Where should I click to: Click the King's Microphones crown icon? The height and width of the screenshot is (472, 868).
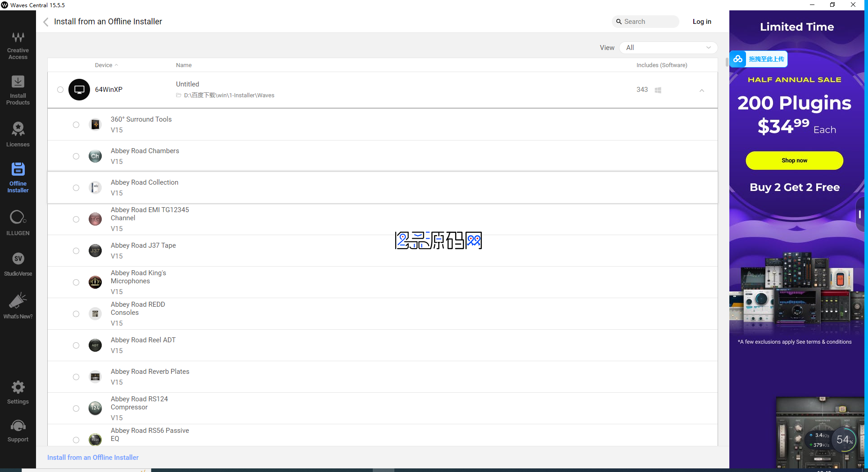point(95,282)
